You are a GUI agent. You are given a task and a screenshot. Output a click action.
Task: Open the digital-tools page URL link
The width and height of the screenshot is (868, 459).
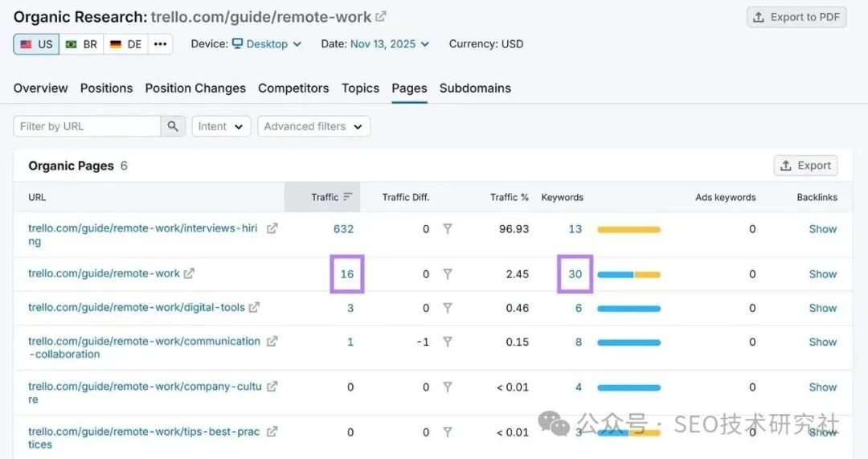coord(136,307)
